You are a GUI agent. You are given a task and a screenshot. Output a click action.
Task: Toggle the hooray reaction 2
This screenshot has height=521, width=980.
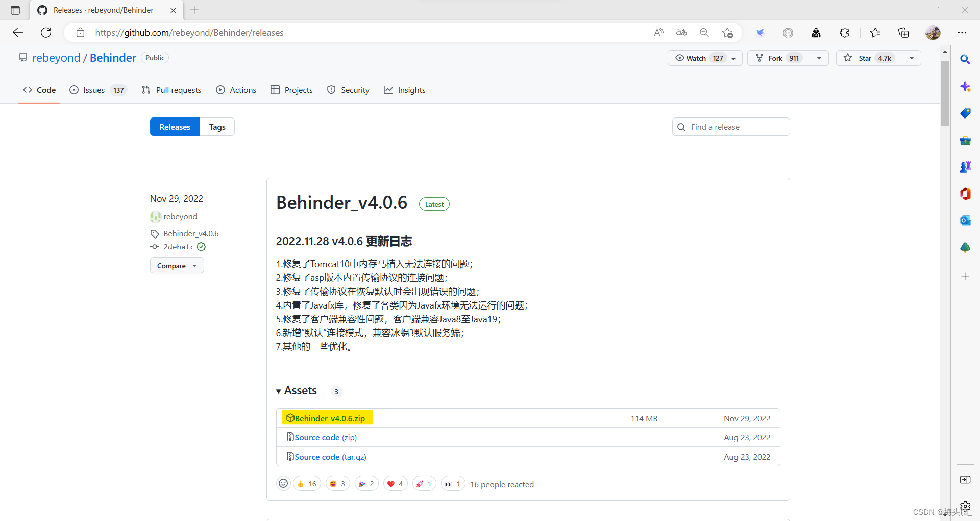click(x=366, y=484)
